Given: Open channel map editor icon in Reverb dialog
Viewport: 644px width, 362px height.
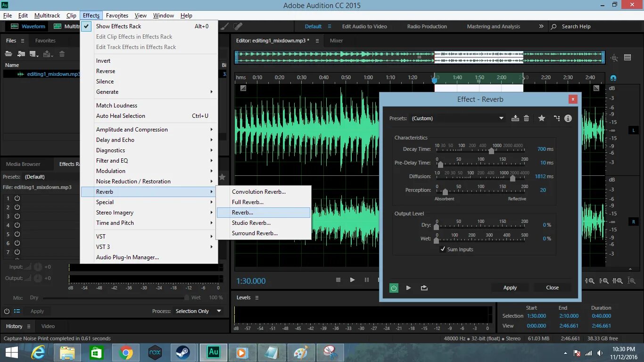Looking at the screenshot, I should pyautogui.click(x=557, y=118).
